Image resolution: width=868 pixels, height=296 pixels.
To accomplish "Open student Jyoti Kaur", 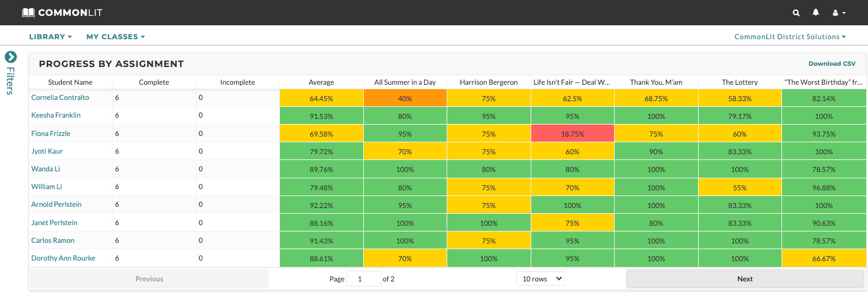I will pos(47,151).
